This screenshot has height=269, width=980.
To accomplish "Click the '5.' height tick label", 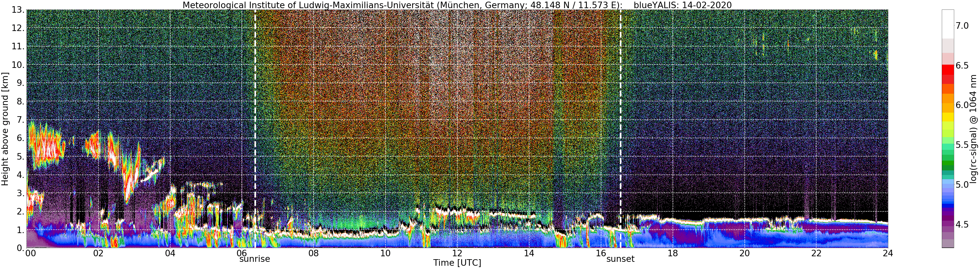I will [x=20, y=157].
